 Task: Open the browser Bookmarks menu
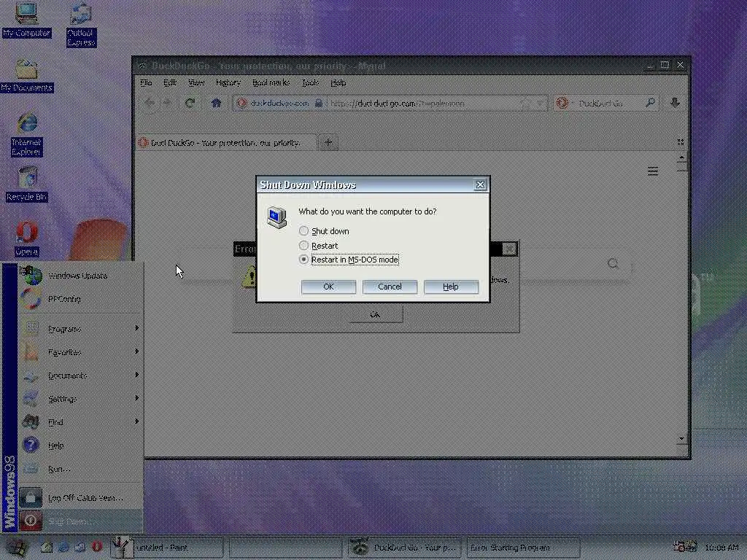[271, 83]
